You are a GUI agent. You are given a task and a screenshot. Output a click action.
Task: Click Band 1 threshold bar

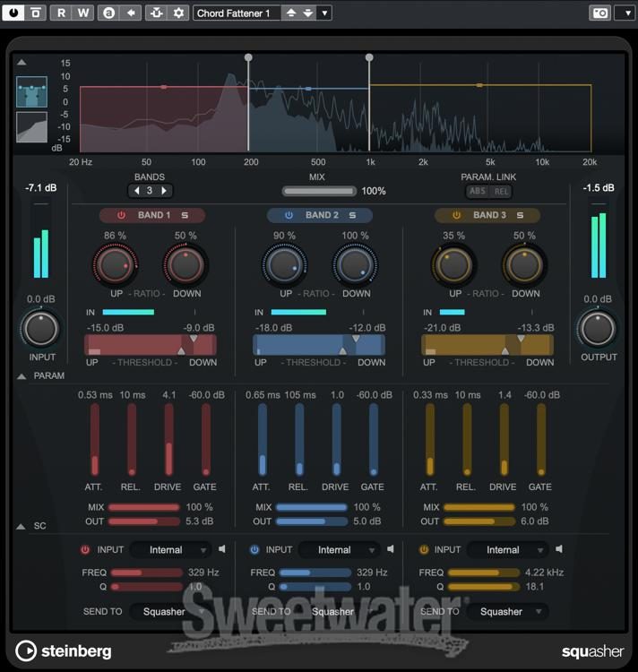[151, 345]
